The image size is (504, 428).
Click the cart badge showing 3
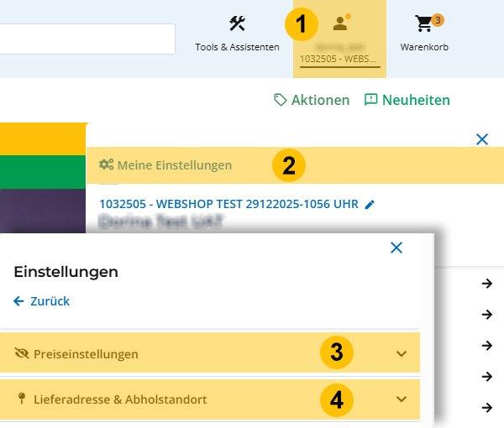click(x=438, y=20)
